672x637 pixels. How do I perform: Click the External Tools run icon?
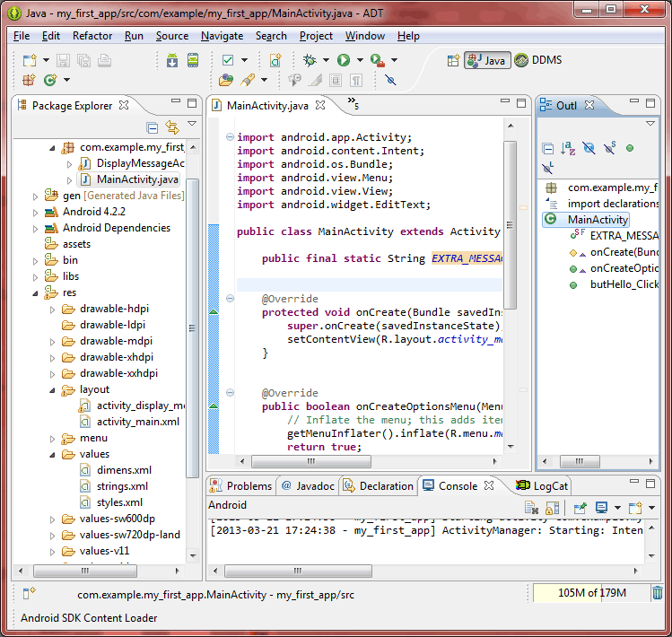378,60
